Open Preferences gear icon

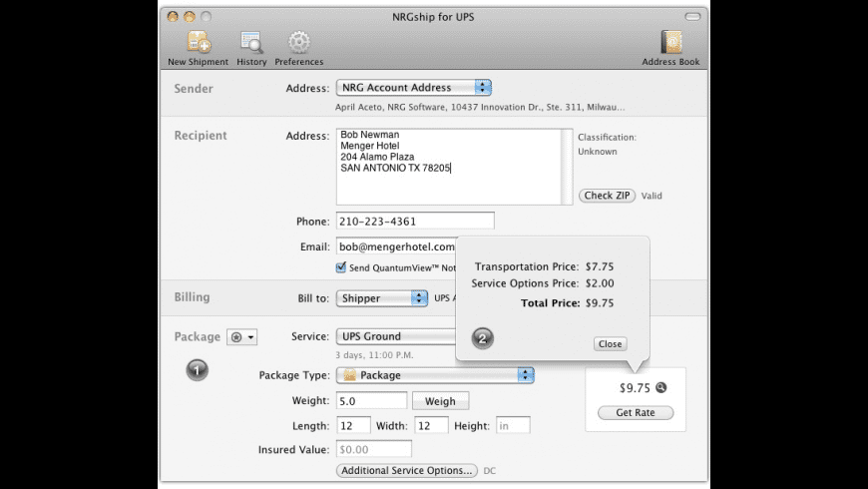(299, 48)
